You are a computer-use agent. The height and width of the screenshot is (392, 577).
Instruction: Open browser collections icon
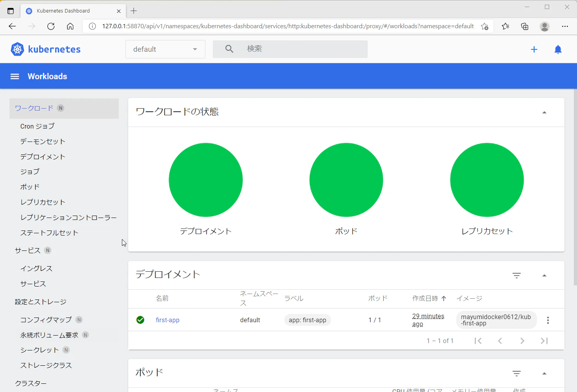[x=524, y=26]
